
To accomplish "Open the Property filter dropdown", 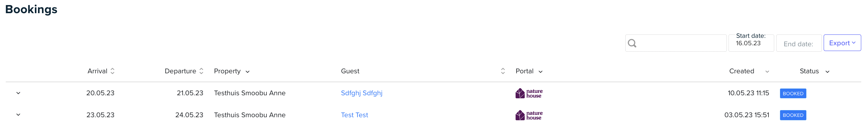I will [247, 72].
